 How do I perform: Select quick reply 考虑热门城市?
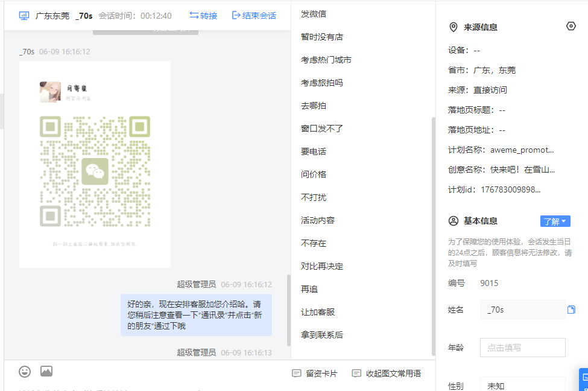click(x=326, y=60)
